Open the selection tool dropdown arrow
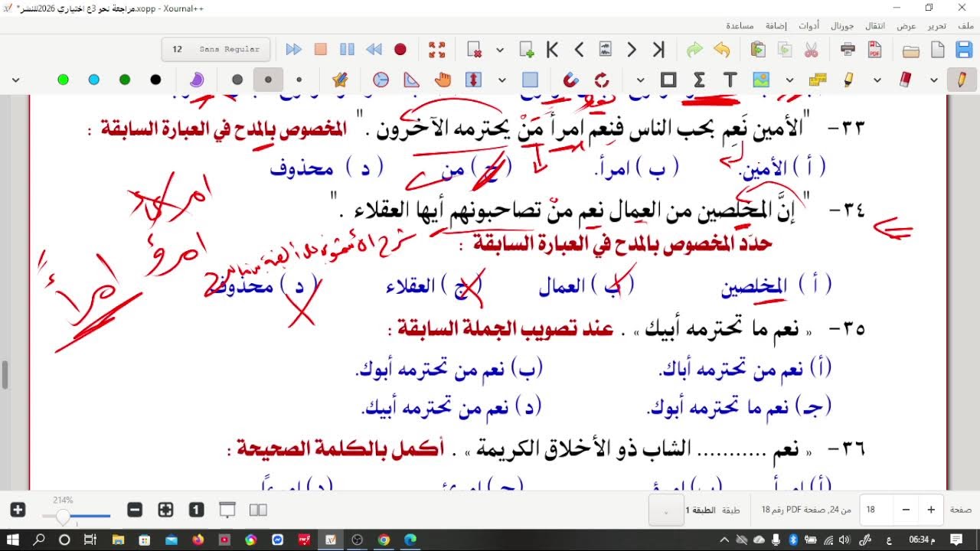 pos(502,80)
